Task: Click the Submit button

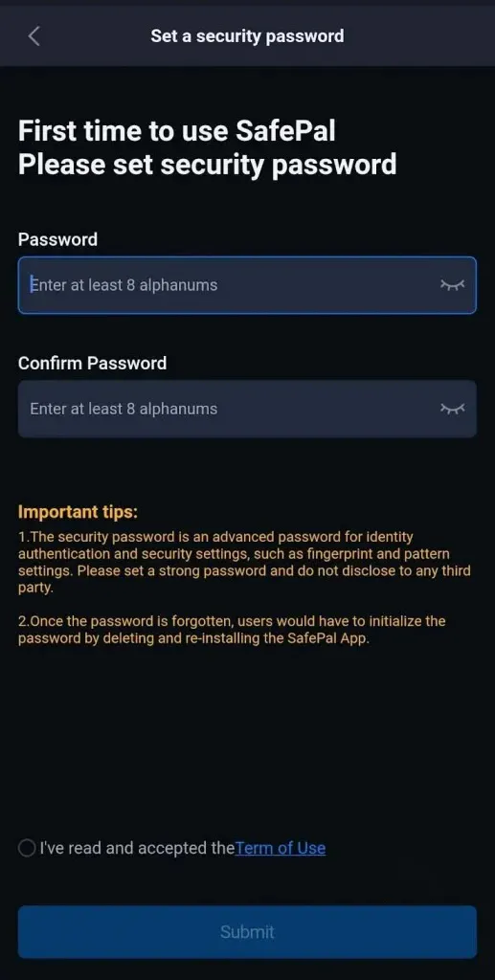Action: (247, 932)
